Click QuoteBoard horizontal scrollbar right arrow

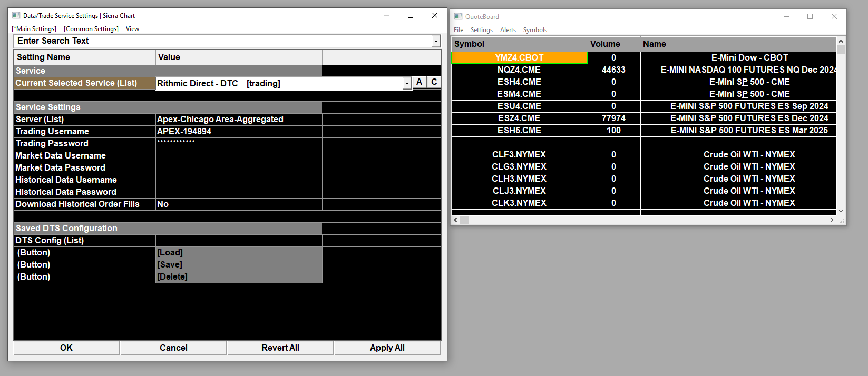832,220
